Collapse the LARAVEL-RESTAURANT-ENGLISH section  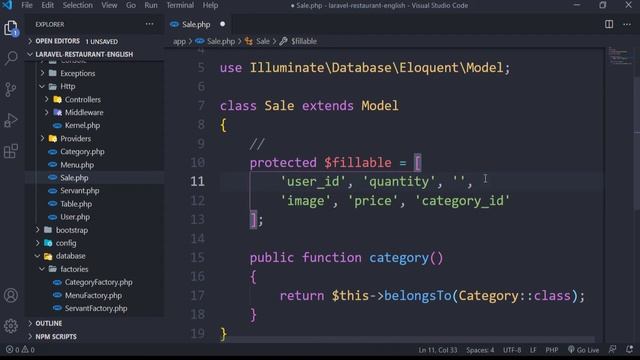tap(95, 54)
